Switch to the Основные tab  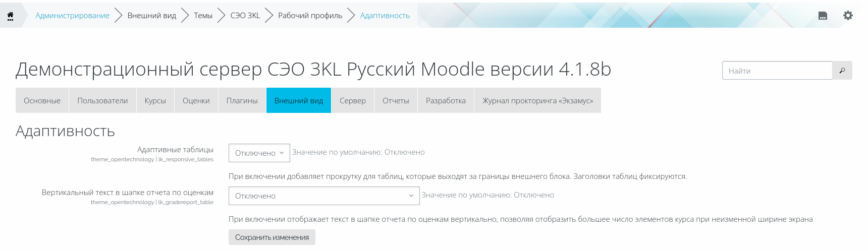pos(42,100)
